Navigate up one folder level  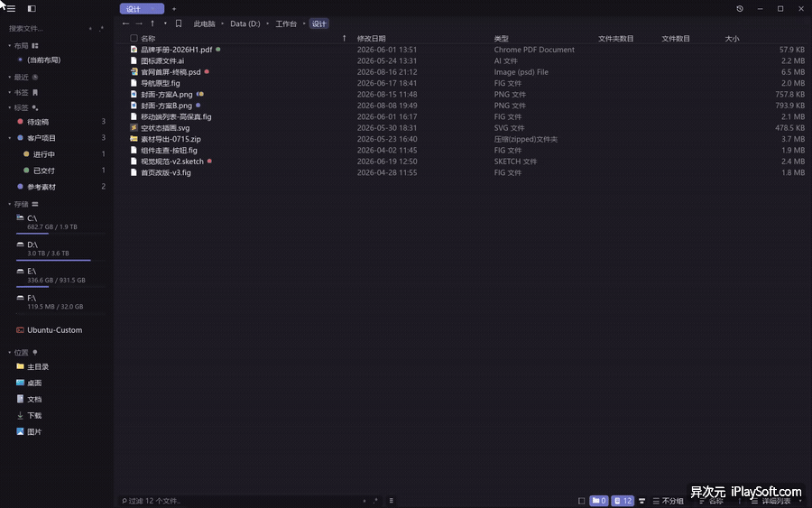point(152,23)
